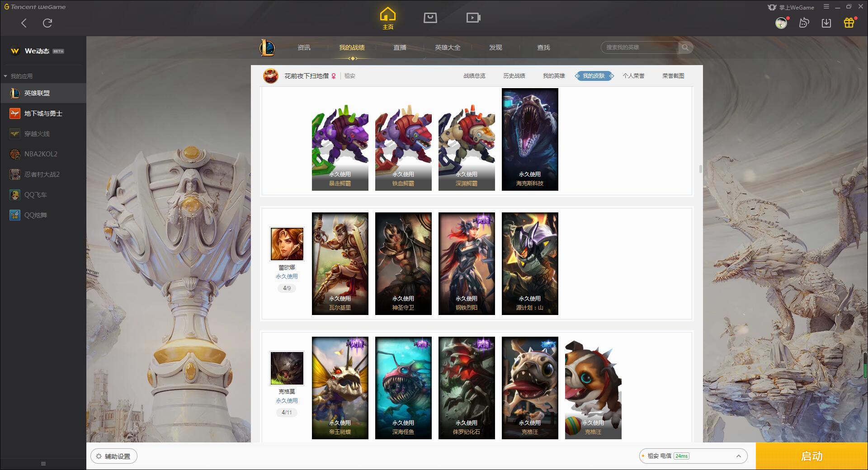Open the gift box icon

click(849, 23)
